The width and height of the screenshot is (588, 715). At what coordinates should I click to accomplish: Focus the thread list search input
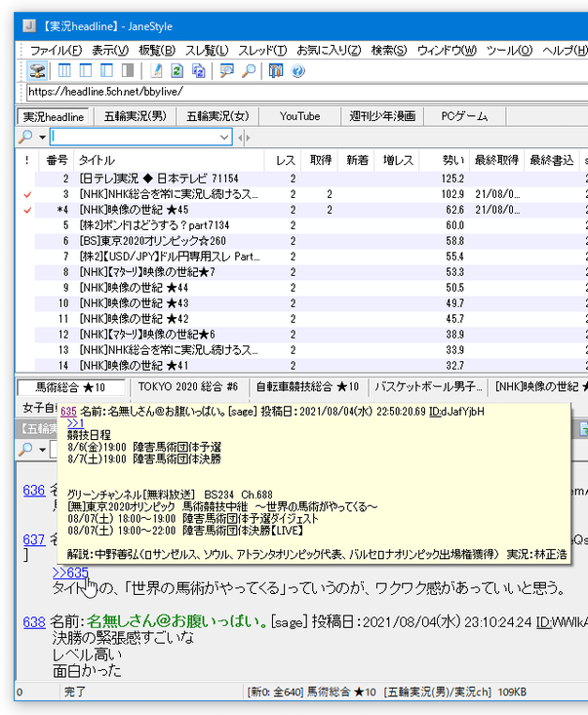135,137
